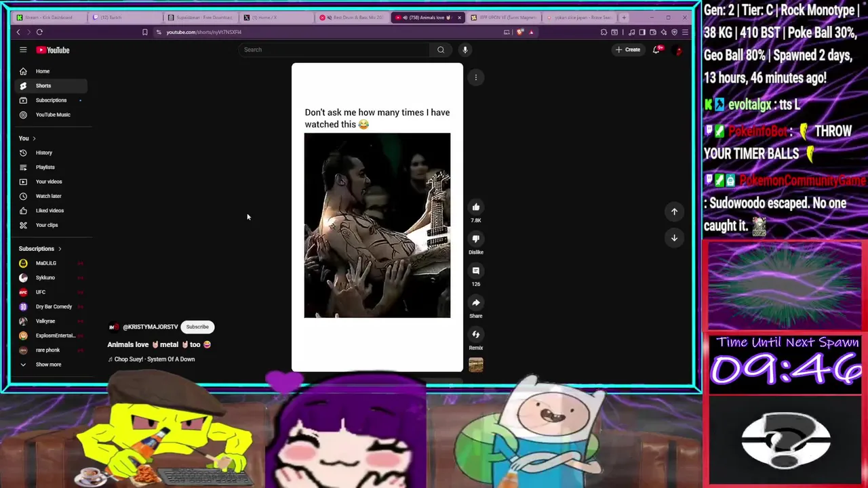The width and height of the screenshot is (868, 488).
Task: Open the browser's hamburger menu
Action: 685,32
